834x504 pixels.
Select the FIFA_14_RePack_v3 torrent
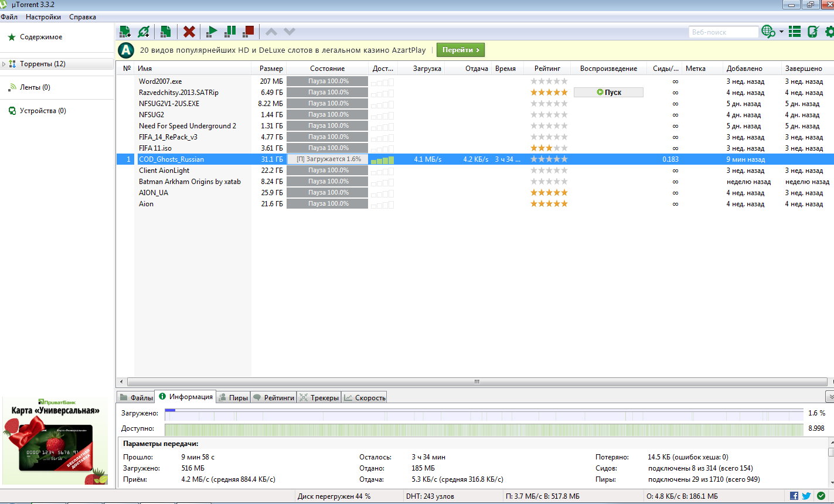point(475,137)
